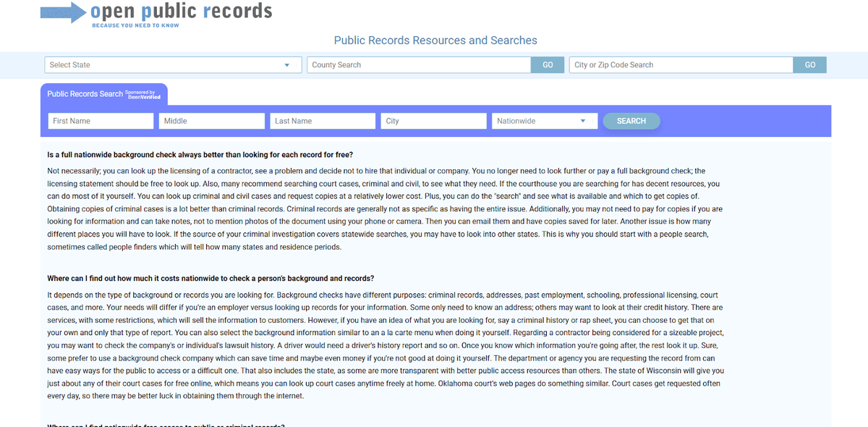This screenshot has height=427, width=868.
Task: Click the Last Name input field
Action: 322,120
